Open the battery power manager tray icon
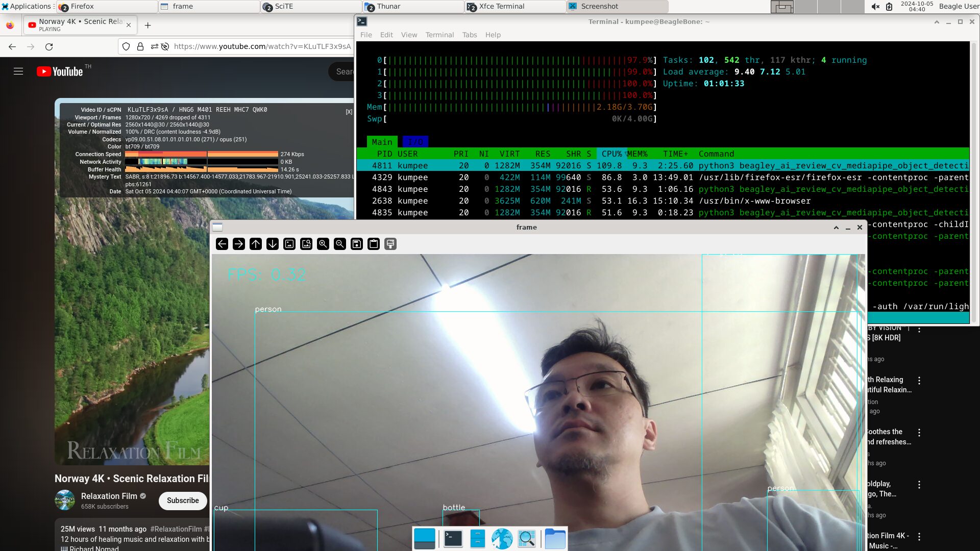Image resolution: width=980 pixels, height=551 pixels. pyautogui.click(x=889, y=6)
